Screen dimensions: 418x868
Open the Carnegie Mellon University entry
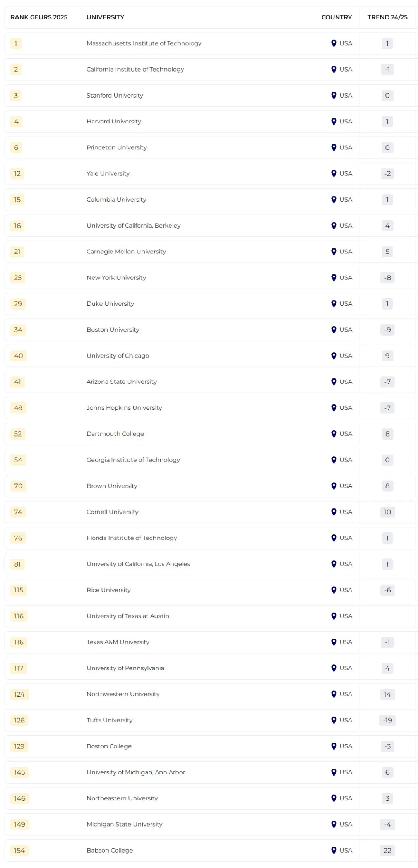(x=126, y=252)
